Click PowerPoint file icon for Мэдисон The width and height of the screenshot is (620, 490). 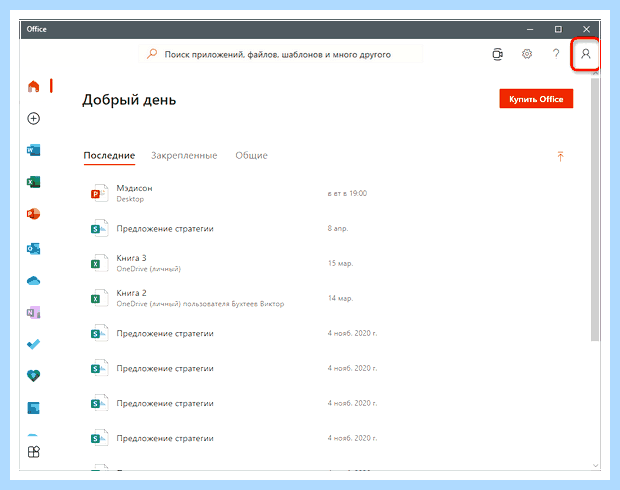click(99, 193)
